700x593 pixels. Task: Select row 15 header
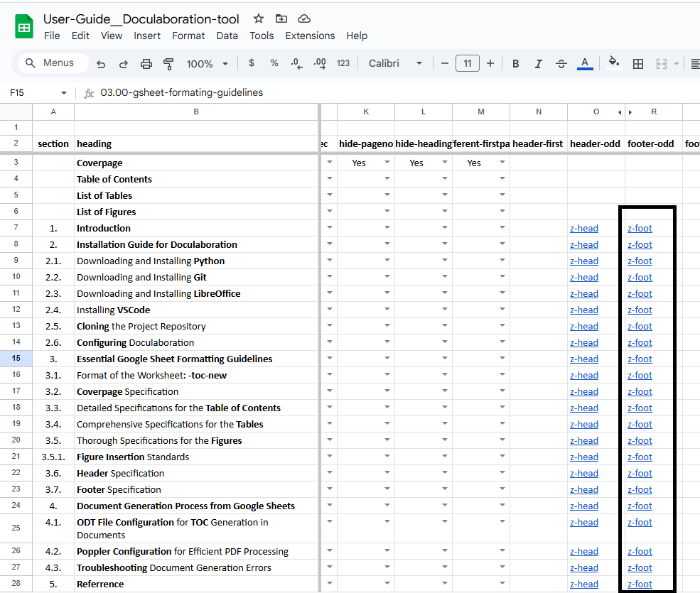[x=16, y=359]
